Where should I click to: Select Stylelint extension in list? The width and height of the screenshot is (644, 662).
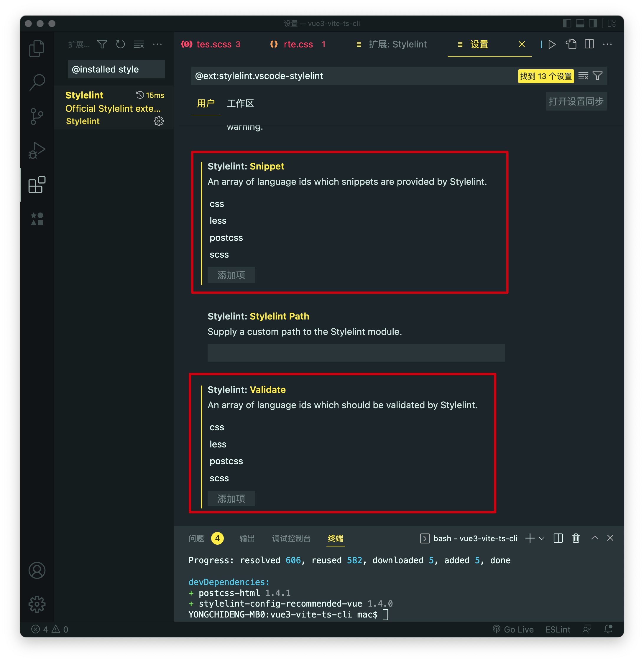[114, 108]
